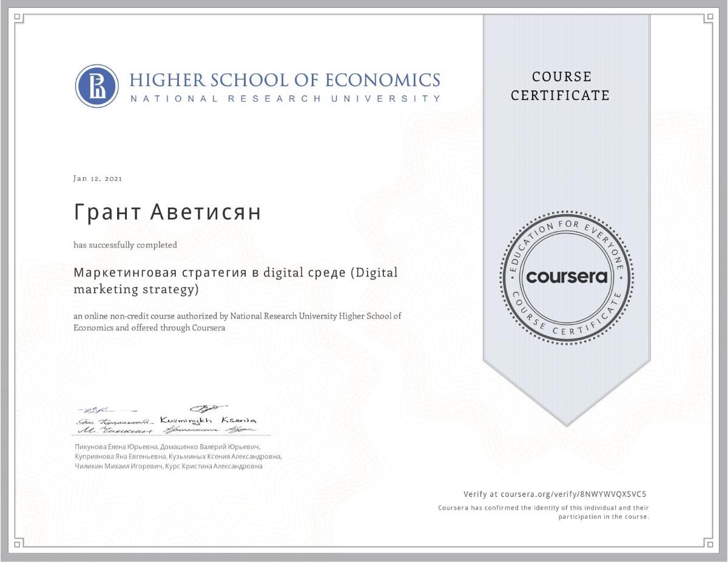Screen dimensions: 728x563
Task: Select the instructor names list under signatures
Action: [x=177, y=456]
